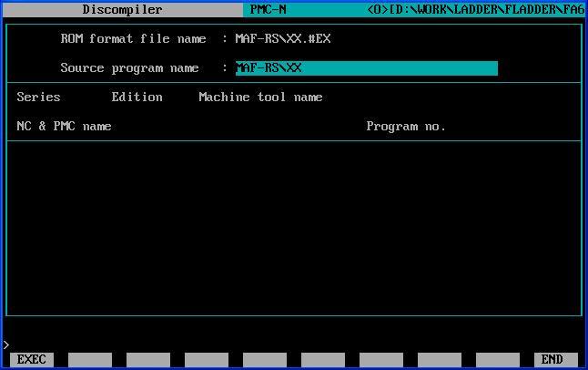Click the Series column label

[38, 97]
